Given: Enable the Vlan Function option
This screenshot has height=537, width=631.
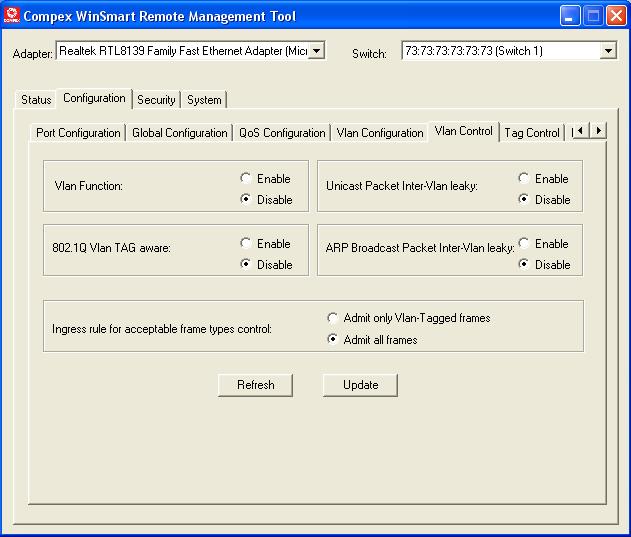Looking at the screenshot, I should pos(246,179).
